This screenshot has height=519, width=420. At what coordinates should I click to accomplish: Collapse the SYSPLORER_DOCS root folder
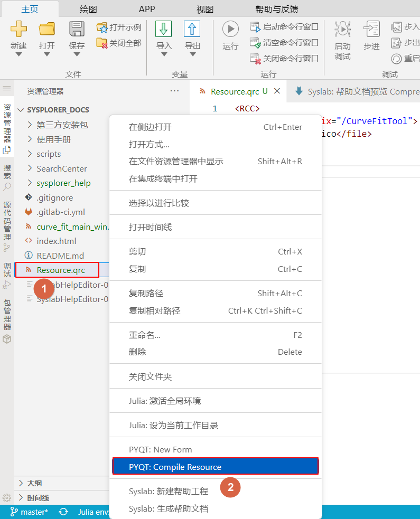coord(21,110)
